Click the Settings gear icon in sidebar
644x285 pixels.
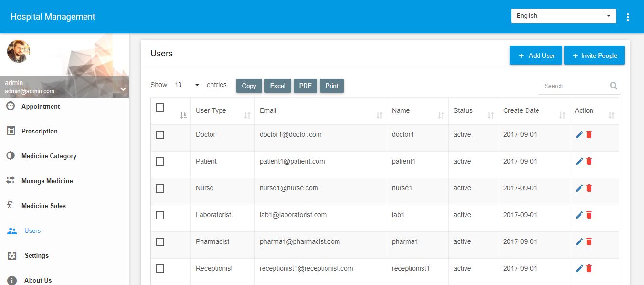12,256
